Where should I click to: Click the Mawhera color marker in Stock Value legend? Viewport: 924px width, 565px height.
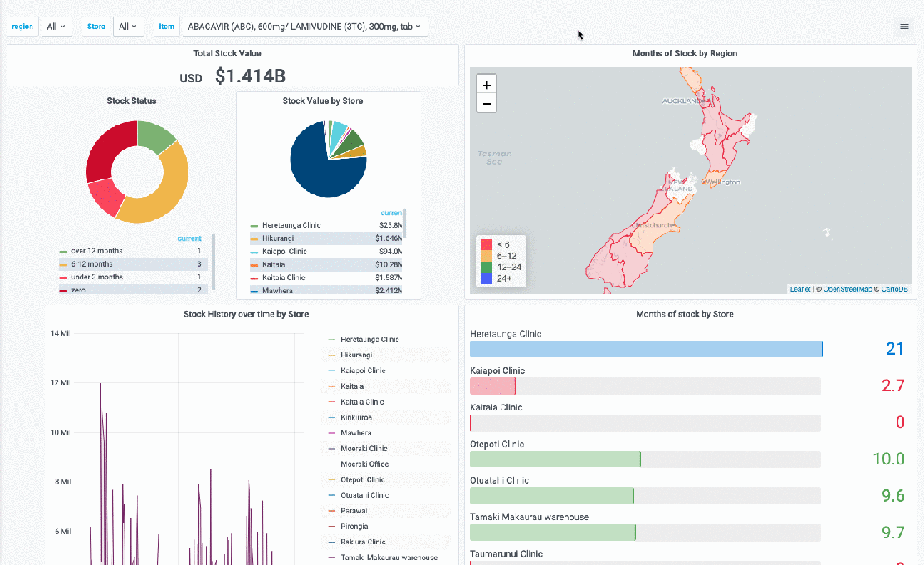click(x=254, y=291)
